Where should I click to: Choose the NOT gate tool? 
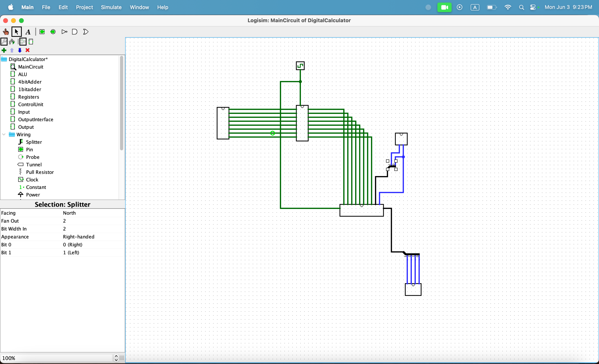tap(64, 32)
